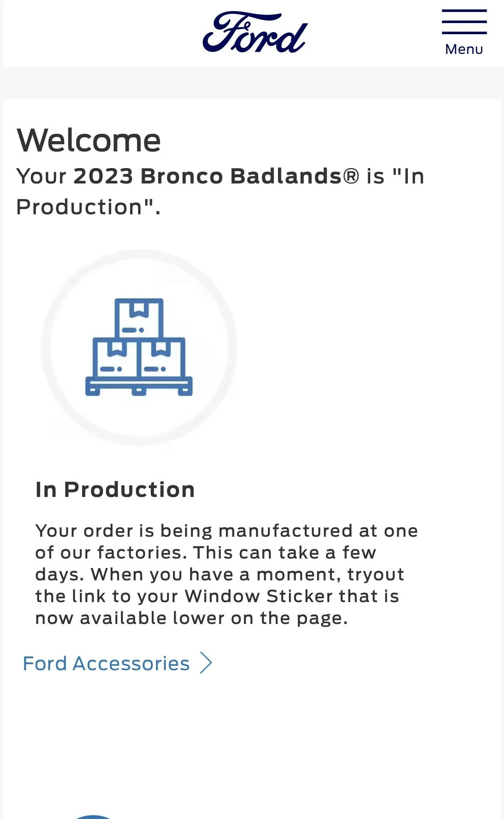This screenshot has height=819, width=504.
Task: Tap the "Menu" label text
Action: (464, 49)
